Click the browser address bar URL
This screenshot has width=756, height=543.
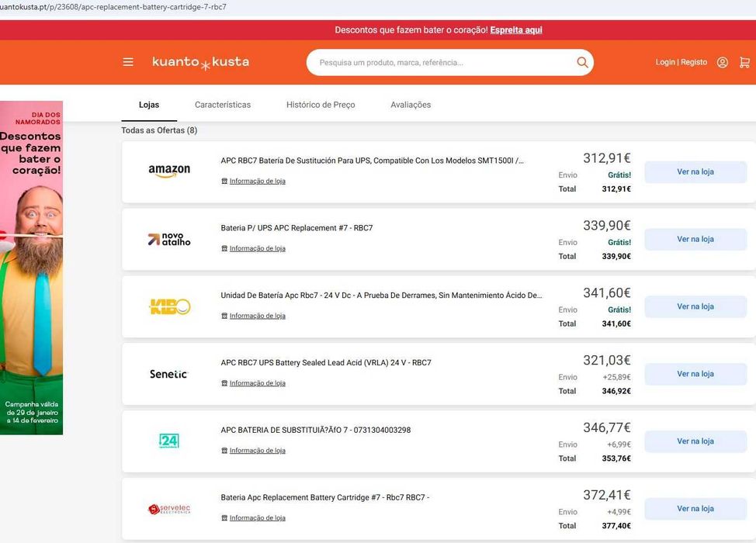(113, 7)
